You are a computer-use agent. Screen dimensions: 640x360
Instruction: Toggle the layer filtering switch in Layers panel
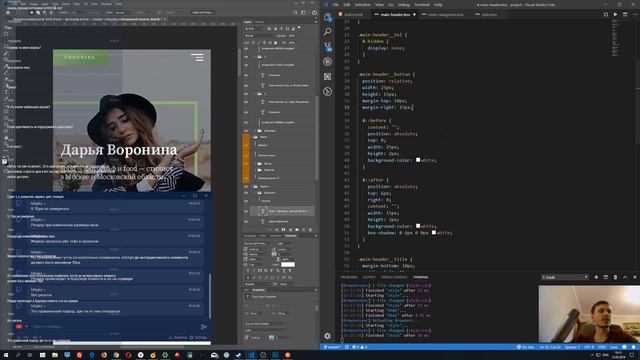click(299, 28)
